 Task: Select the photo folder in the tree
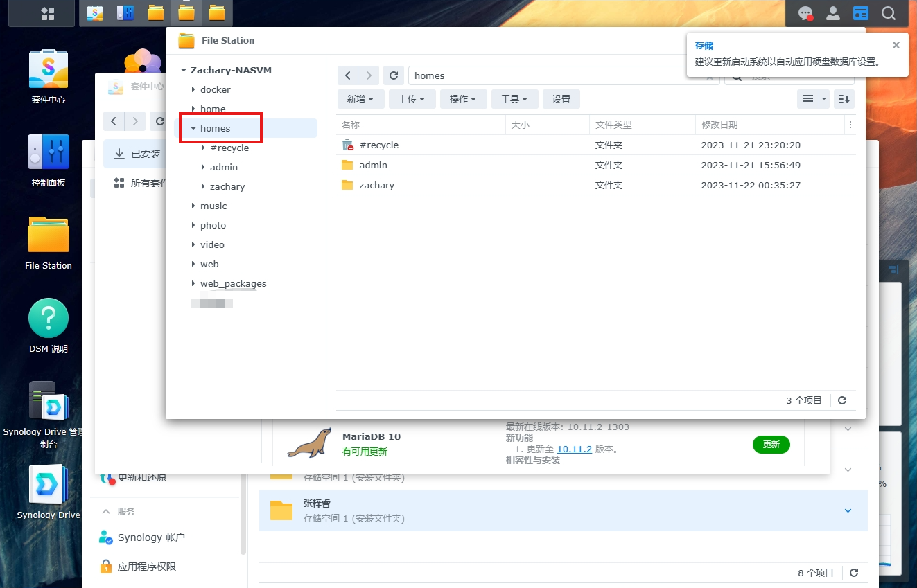pyautogui.click(x=213, y=225)
